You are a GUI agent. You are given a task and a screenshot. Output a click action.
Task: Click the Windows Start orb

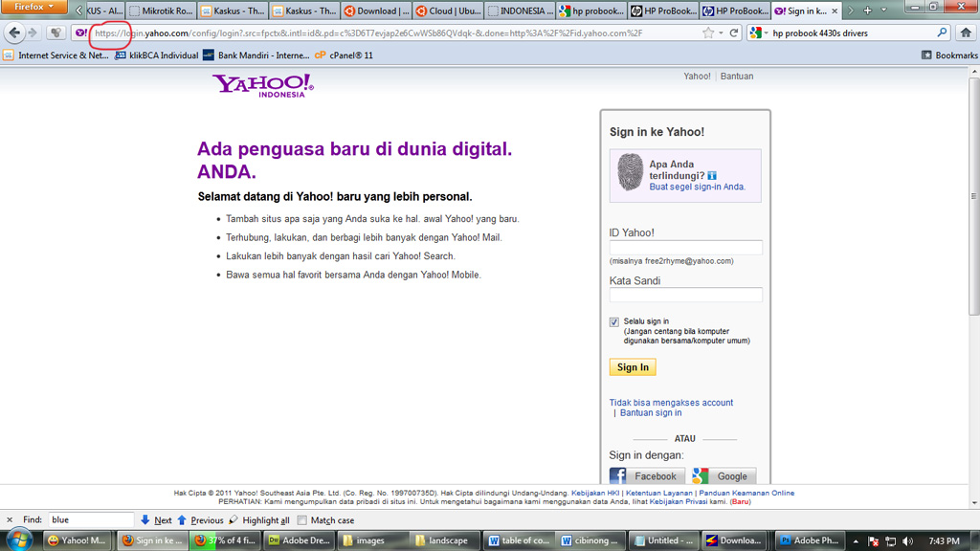(18, 540)
